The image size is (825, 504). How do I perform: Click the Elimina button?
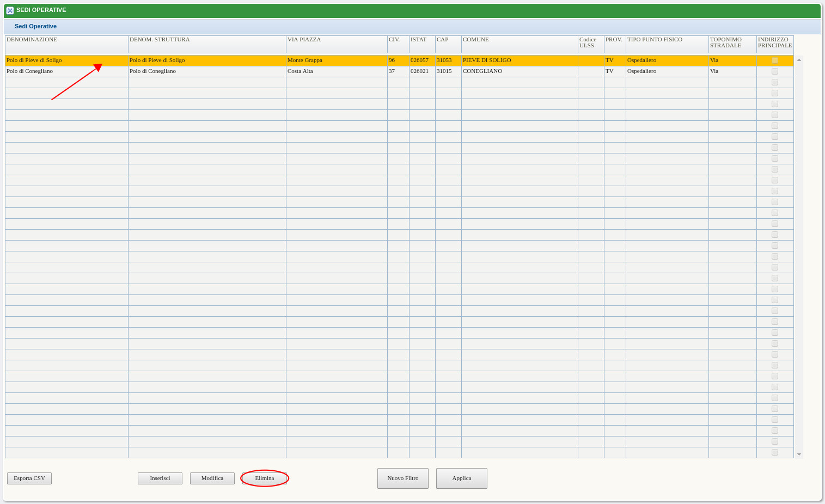tap(265, 478)
